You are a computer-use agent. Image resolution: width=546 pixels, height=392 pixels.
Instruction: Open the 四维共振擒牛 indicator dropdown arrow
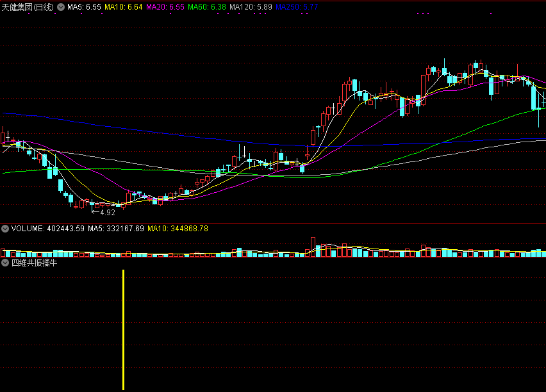coord(5,263)
